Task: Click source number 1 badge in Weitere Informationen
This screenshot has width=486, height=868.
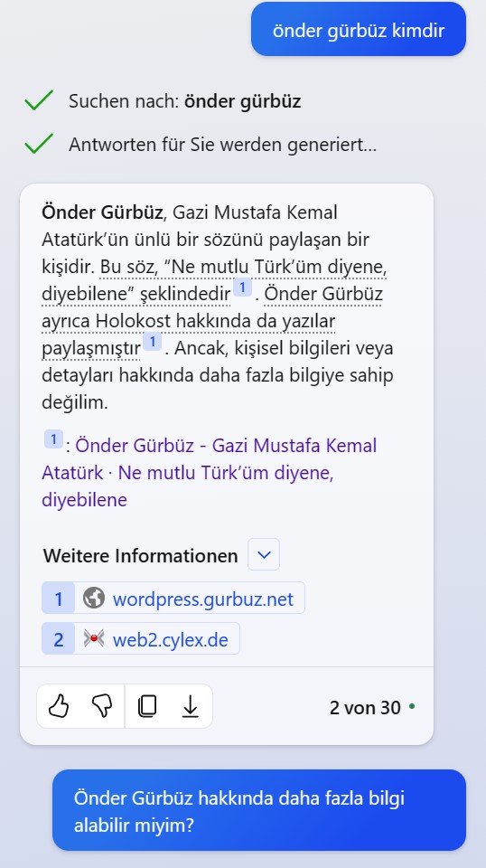Action: [58, 599]
